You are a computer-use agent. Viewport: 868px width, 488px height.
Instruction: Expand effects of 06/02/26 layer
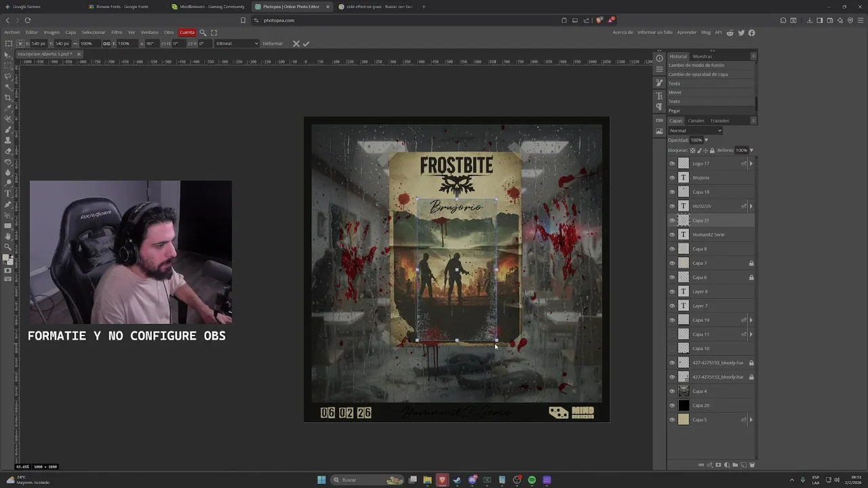751,206
